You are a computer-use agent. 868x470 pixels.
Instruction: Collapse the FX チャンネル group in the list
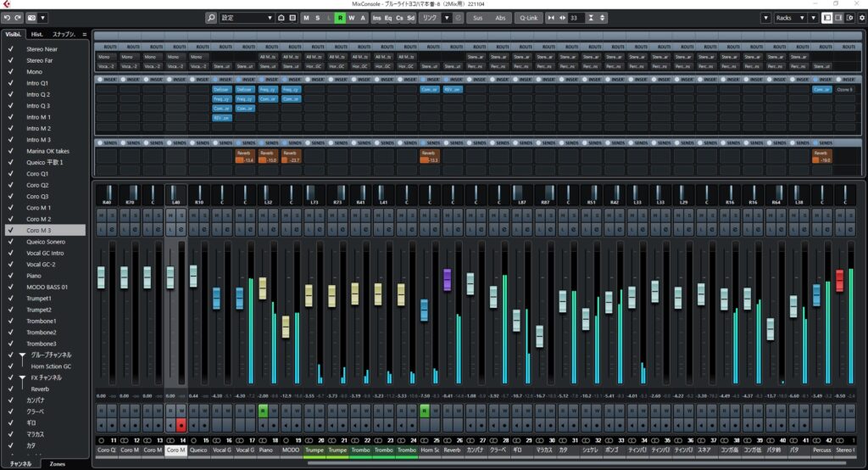coord(23,378)
